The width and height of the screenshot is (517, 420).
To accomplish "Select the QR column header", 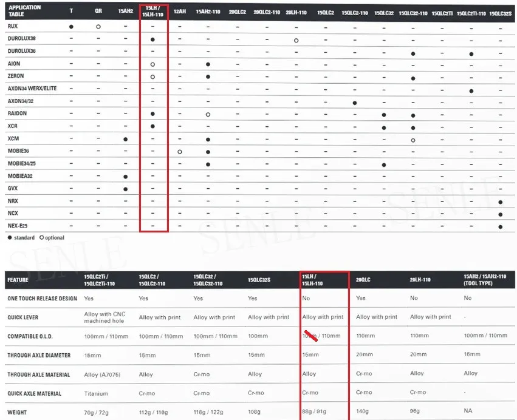I will click(x=98, y=11).
